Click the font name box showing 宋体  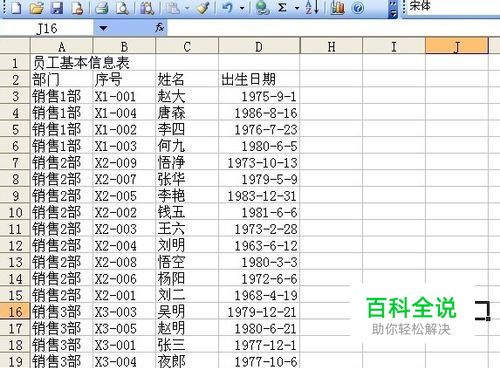tap(453, 7)
